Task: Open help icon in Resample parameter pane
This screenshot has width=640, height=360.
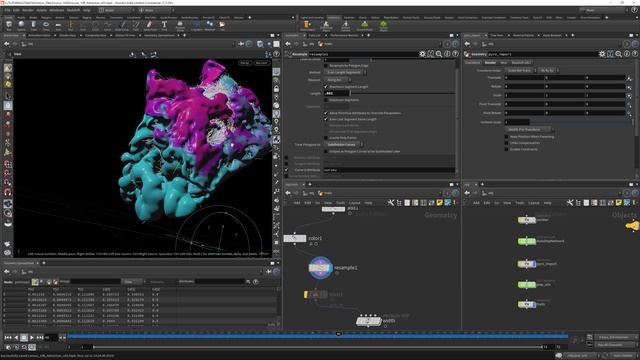Action: click(455, 54)
